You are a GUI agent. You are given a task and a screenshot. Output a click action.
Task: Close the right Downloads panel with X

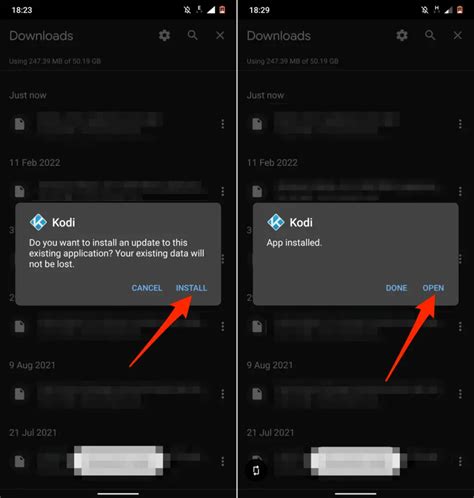point(458,35)
